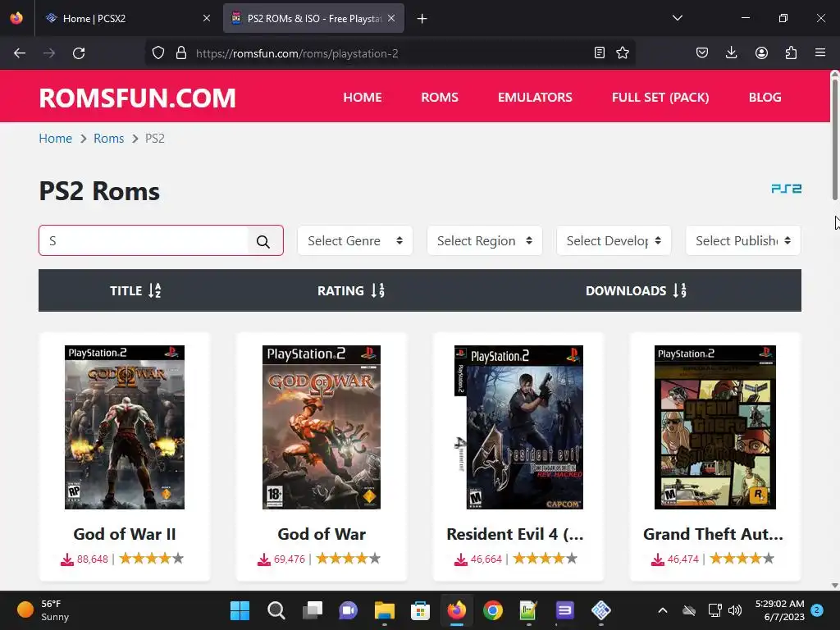Close the Home | PCSX2 tab

[207, 18]
